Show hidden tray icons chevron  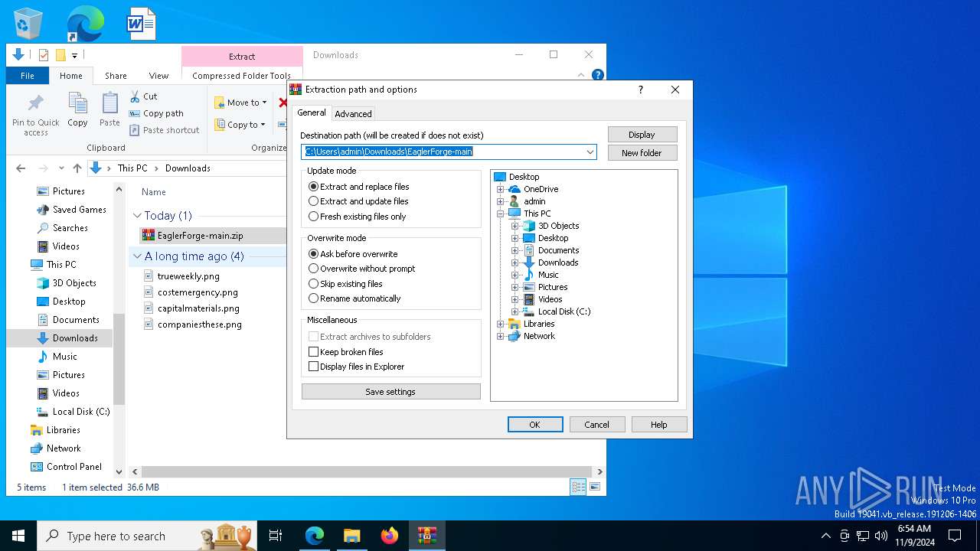pyautogui.click(x=825, y=536)
